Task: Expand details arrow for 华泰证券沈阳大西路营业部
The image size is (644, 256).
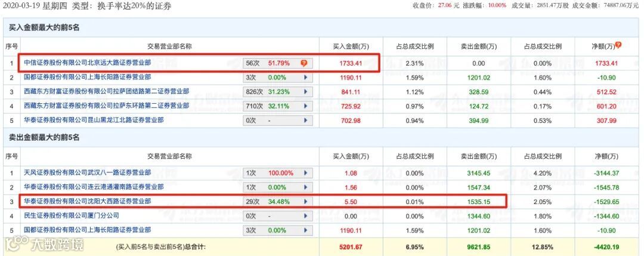Action: pos(305,202)
